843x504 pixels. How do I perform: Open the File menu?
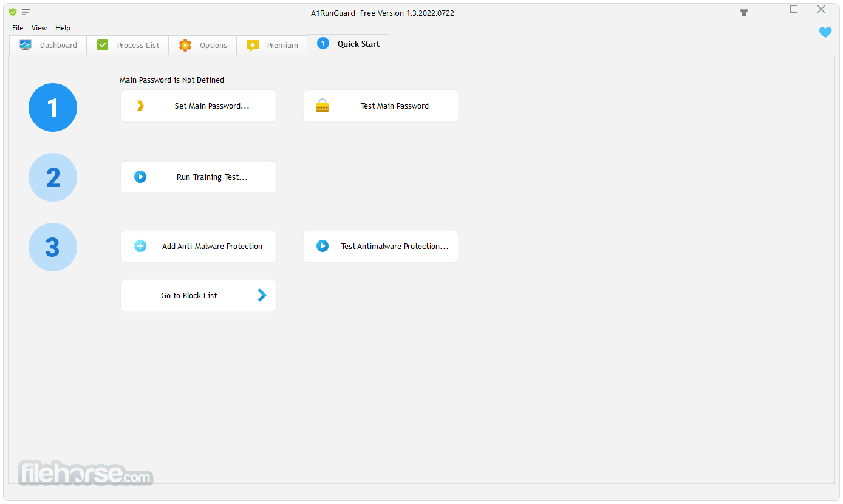pyautogui.click(x=18, y=28)
